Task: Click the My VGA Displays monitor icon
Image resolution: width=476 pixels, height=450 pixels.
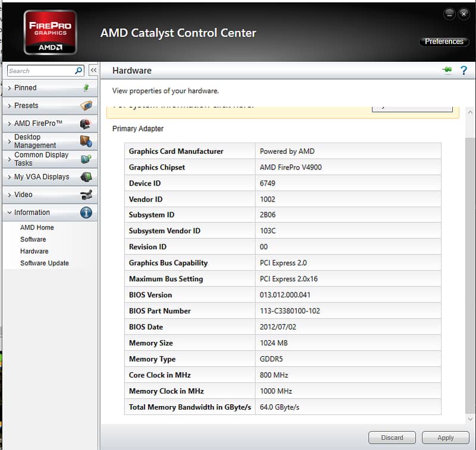Action: click(x=86, y=177)
